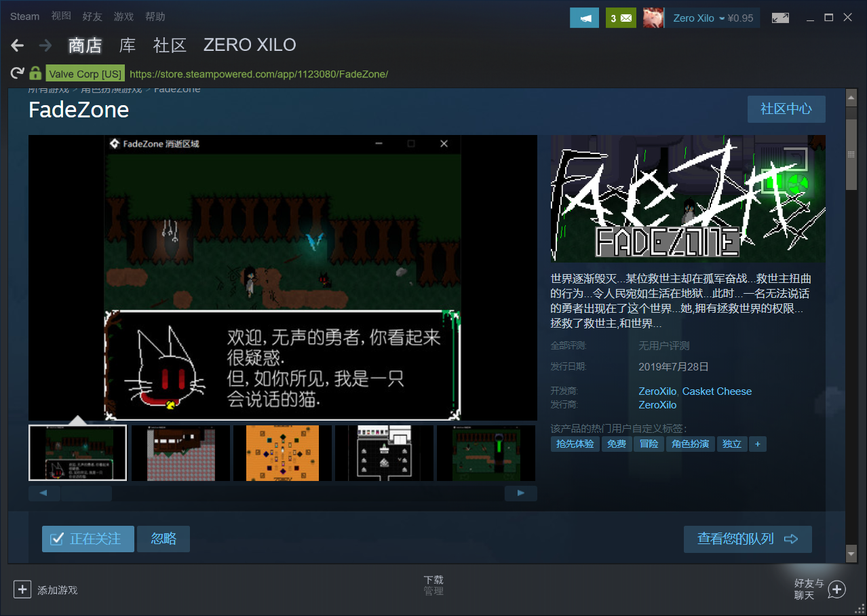Toggle the 正在关注 follow checkbox
Screen dimensions: 867x616
coord(58,539)
